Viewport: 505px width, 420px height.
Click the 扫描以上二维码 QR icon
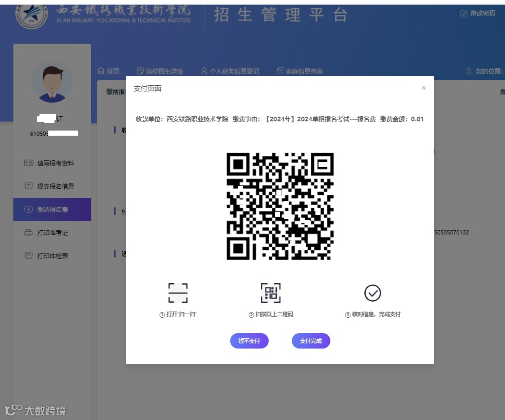pos(271,293)
